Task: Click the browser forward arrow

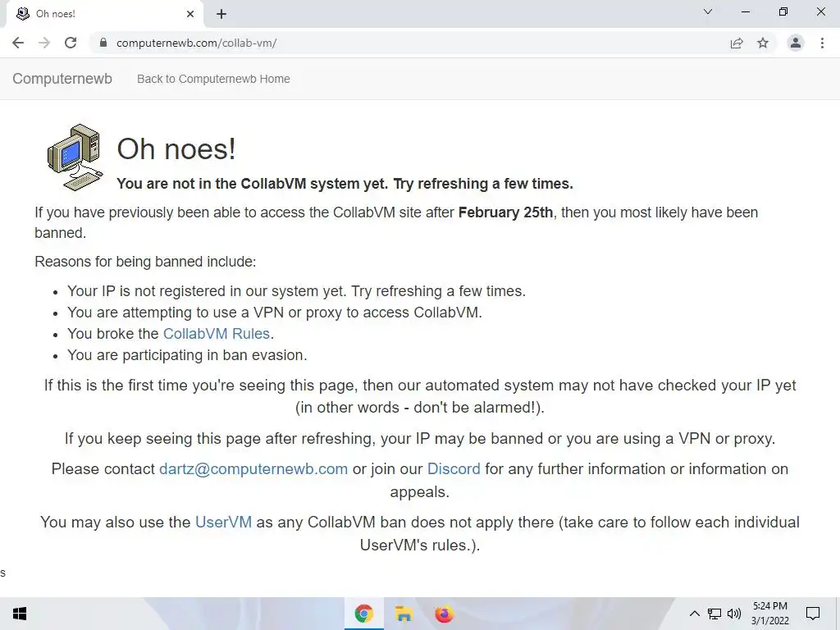Action: coord(44,43)
